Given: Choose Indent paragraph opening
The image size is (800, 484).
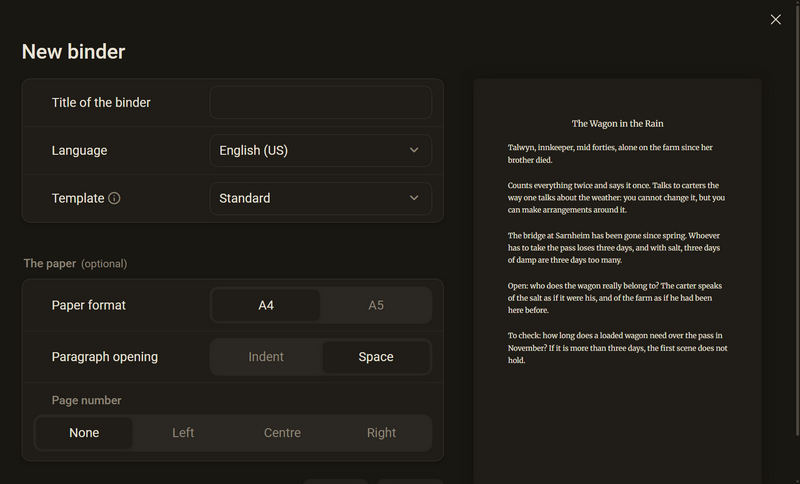Looking at the screenshot, I should [266, 356].
